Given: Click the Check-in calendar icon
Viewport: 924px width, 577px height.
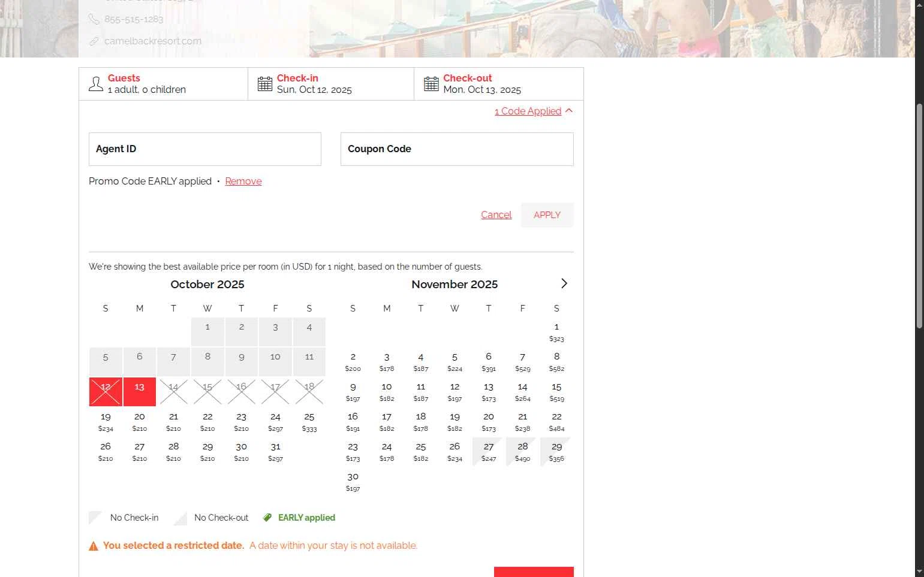Looking at the screenshot, I should (x=265, y=84).
